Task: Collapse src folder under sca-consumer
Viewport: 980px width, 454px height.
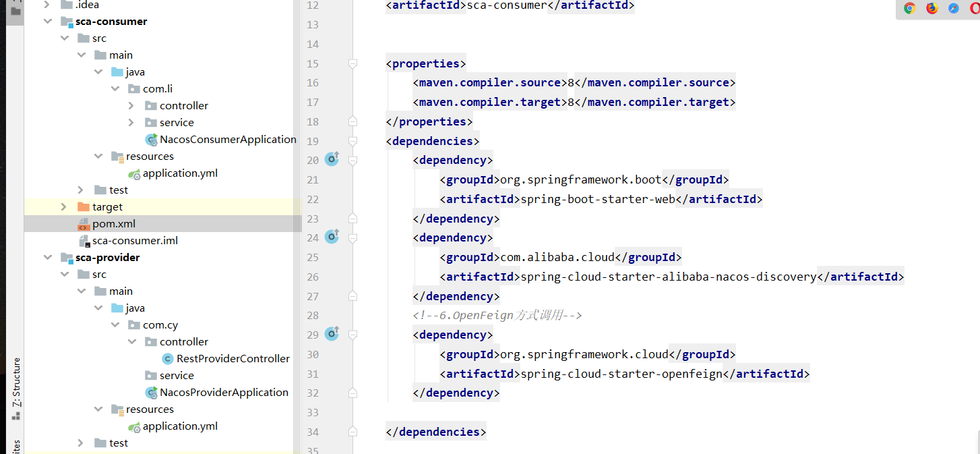Action: tap(64, 38)
